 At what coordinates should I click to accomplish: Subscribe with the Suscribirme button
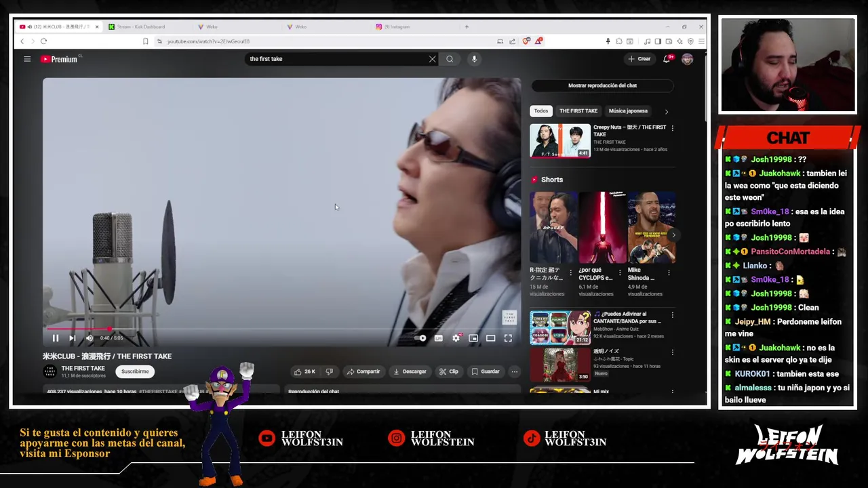[135, 371]
